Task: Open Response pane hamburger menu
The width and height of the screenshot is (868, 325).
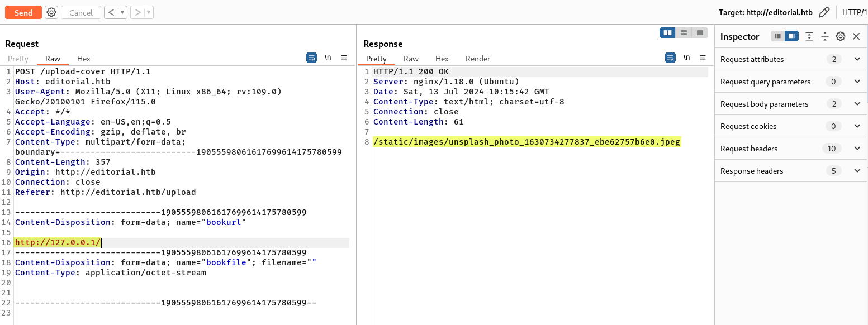Action: tap(702, 58)
